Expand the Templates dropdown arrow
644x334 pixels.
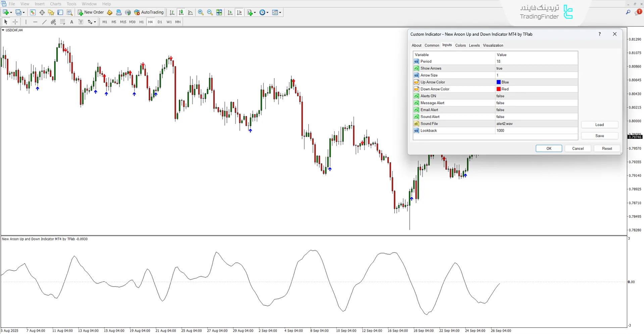pyautogui.click(x=280, y=12)
